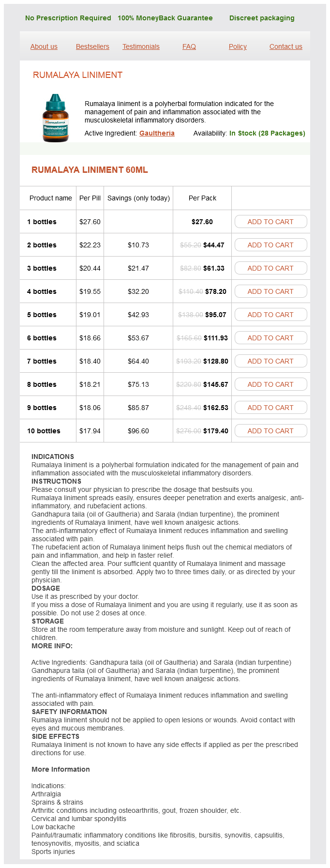Add 8 bottles to cart
Image resolution: width=330 pixels, height=868 pixels.
[270, 384]
